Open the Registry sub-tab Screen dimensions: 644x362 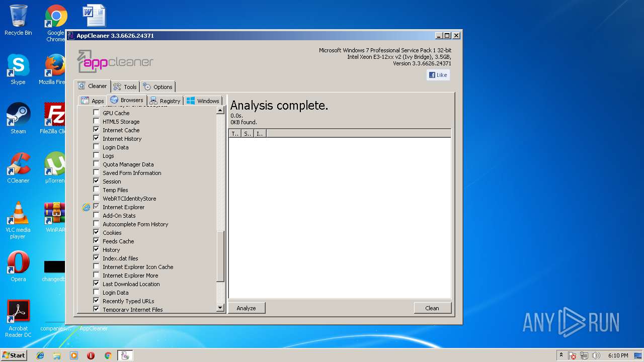pyautogui.click(x=165, y=101)
